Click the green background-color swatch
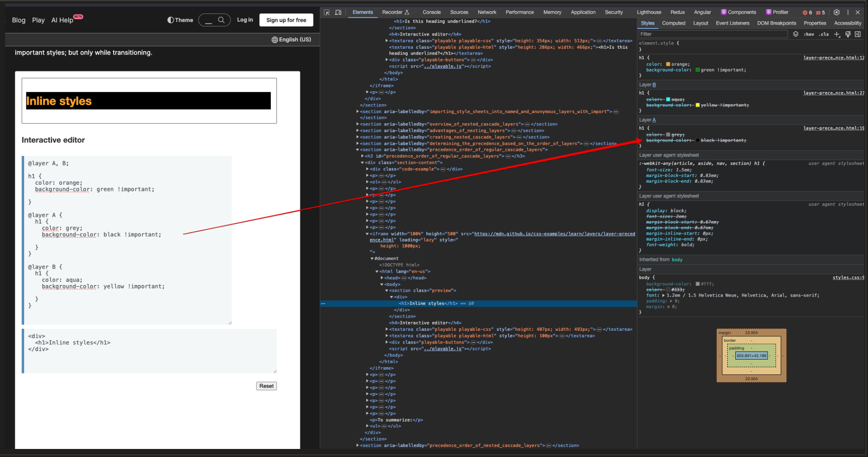Image resolution: width=868 pixels, height=457 pixels. point(698,70)
